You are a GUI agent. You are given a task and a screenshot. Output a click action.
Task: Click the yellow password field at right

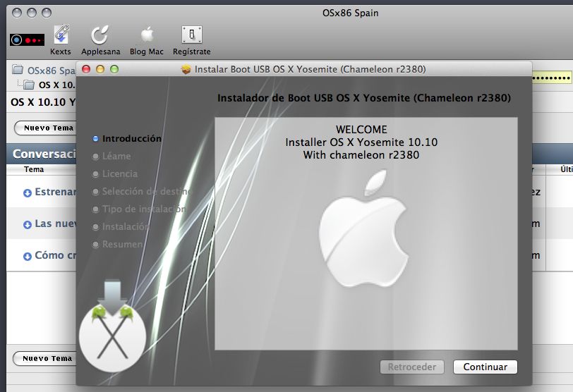[551, 78]
